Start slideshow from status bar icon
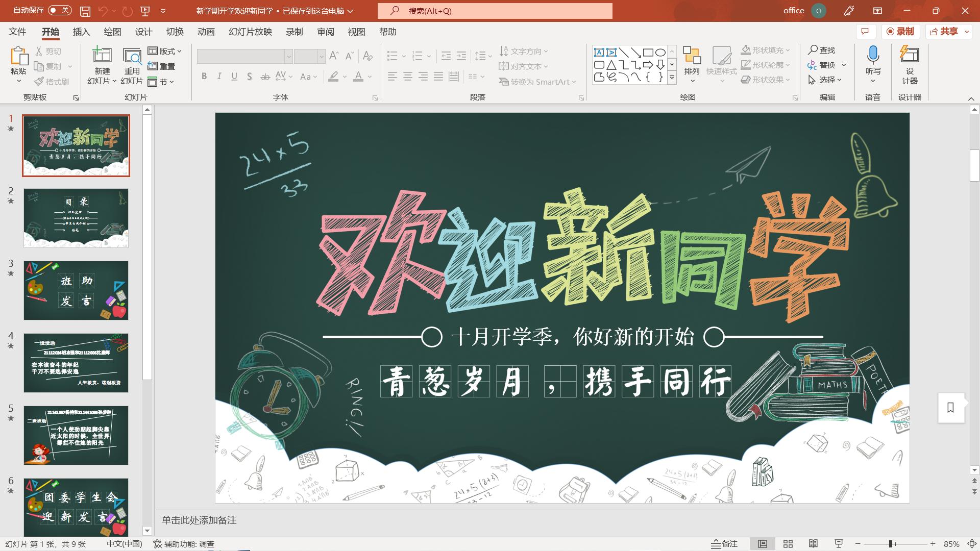Viewport: 980px width, 551px height. (x=838, y=544)
